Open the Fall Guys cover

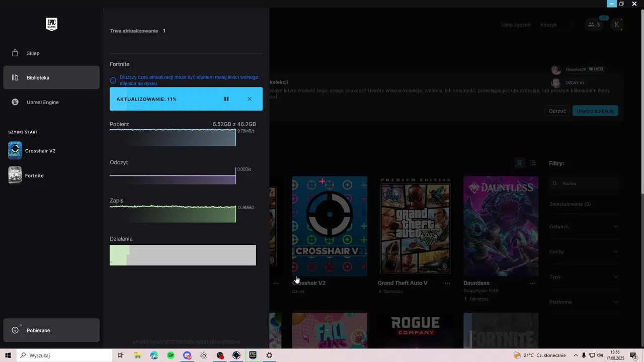330,330
